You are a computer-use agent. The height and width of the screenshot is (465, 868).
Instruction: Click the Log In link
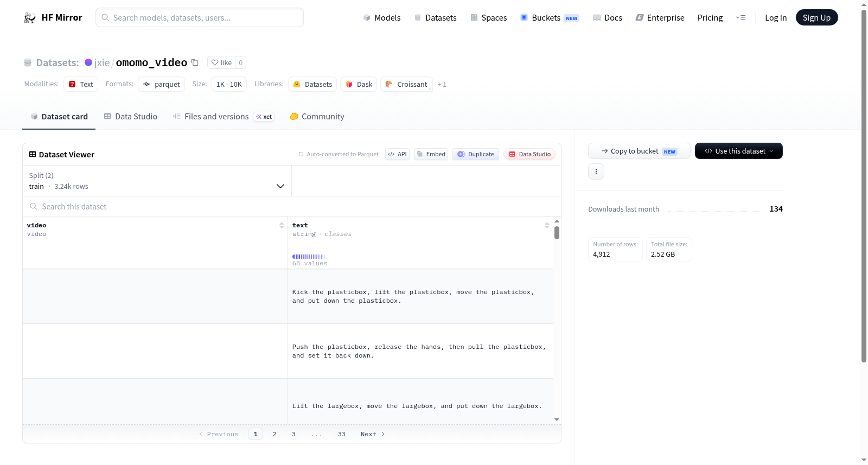coord(776,17)
